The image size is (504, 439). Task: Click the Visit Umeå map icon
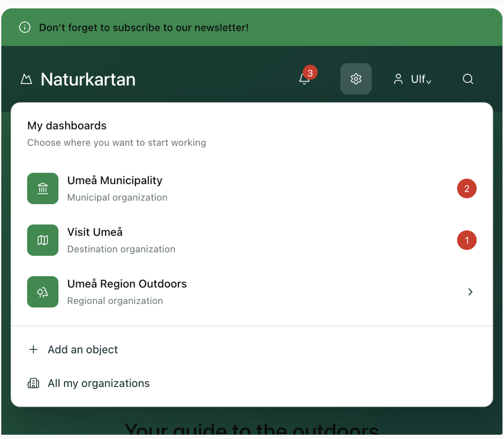click(43, 240)
